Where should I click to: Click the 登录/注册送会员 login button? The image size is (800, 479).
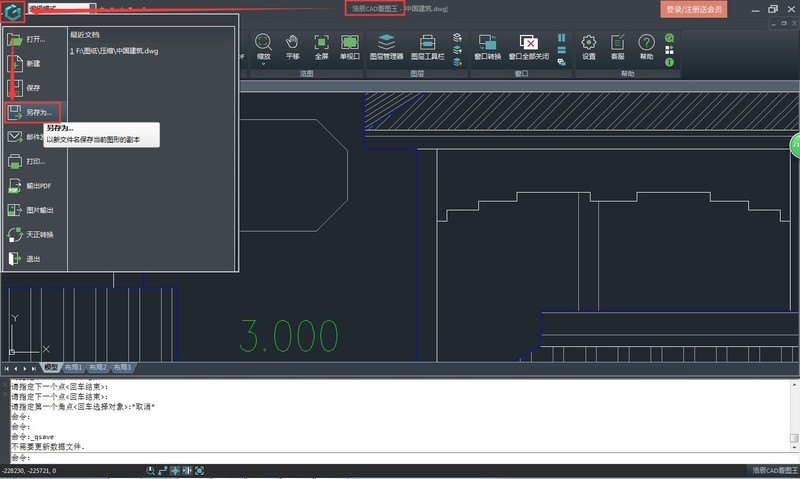[x=692, y=9]
